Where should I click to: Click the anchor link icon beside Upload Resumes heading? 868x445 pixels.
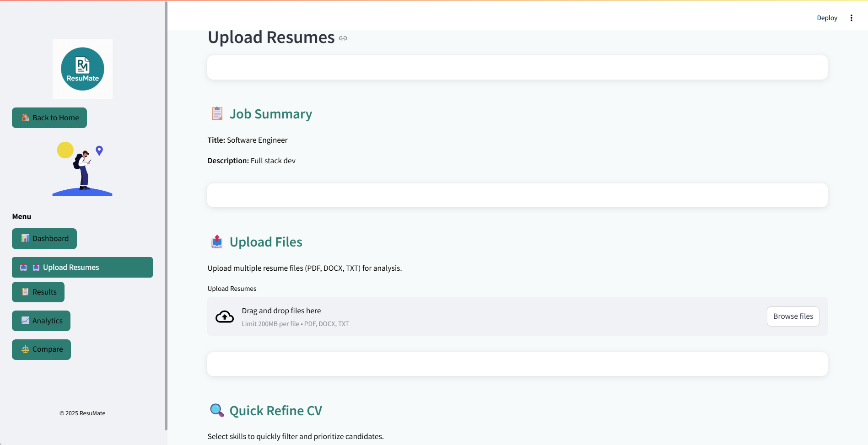tap(343, 38)
